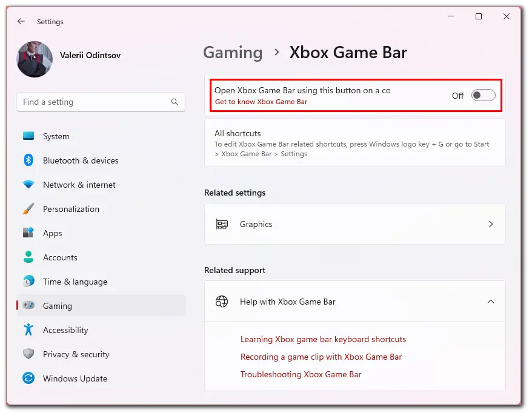Viewport: 532px width, 416px height.
Task: Click the Accessibility figure icon
Action: coord(28,329)
